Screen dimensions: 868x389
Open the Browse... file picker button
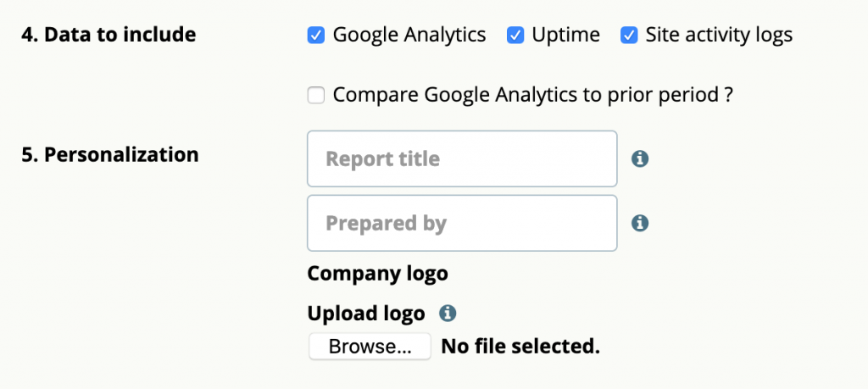370,347
